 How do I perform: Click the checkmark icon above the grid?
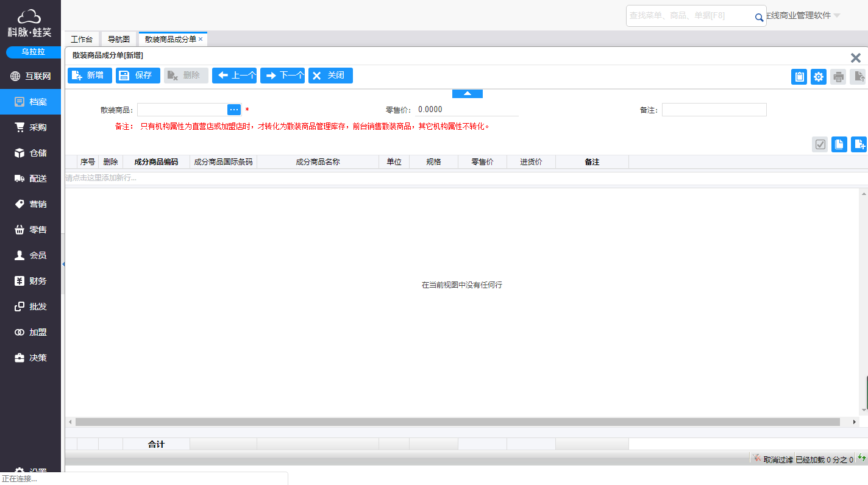coord(820,144)
